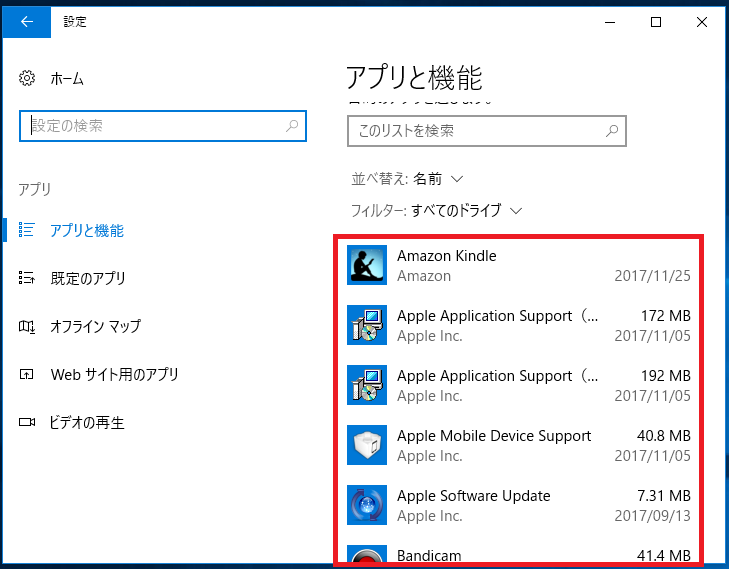The height and width of the screenshot is (569, 729).
Task: Click the アプリ category heading in sidebar
Action: tap(35, 189)
